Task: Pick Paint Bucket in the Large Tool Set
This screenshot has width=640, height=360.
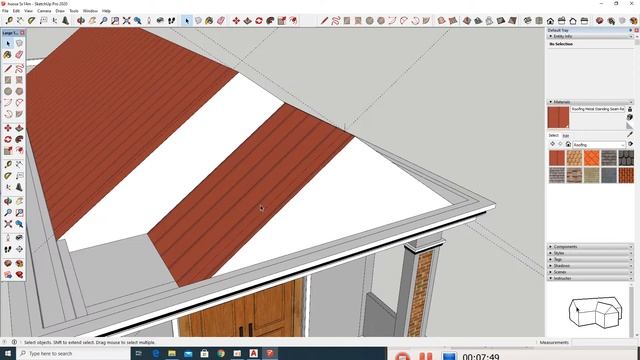Action: click(8, 55)
